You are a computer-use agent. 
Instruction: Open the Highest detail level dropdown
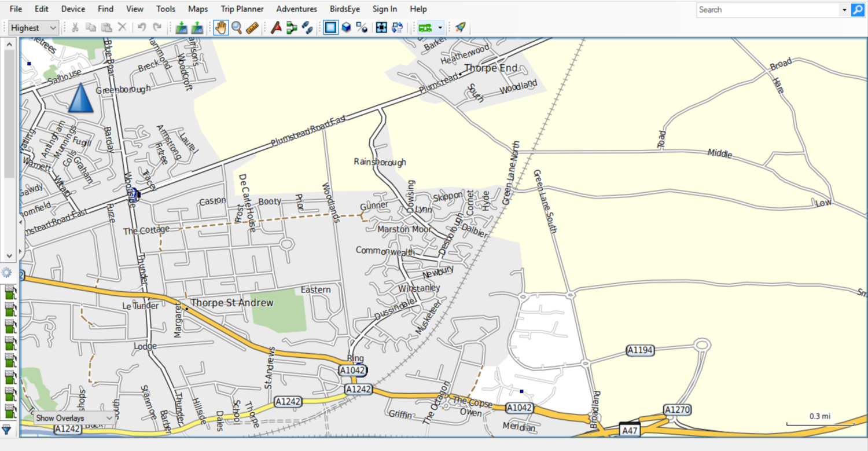click(x=34, y=27)
